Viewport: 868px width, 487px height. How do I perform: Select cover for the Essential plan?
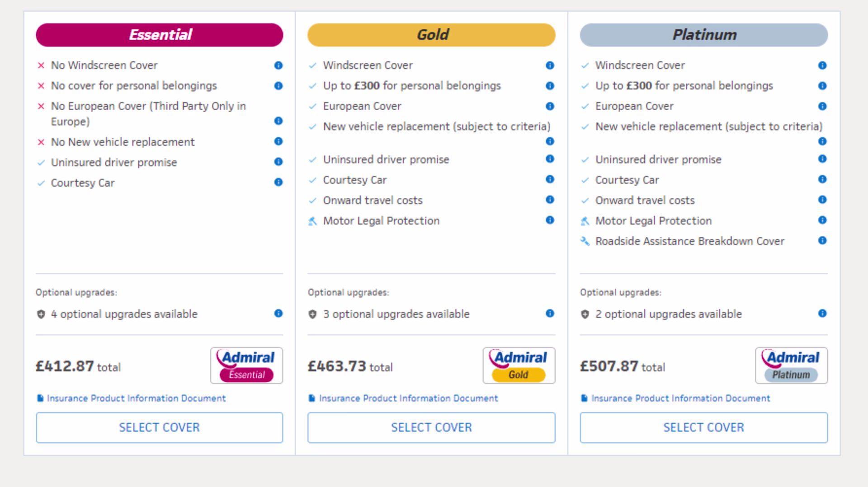point(159,427)
